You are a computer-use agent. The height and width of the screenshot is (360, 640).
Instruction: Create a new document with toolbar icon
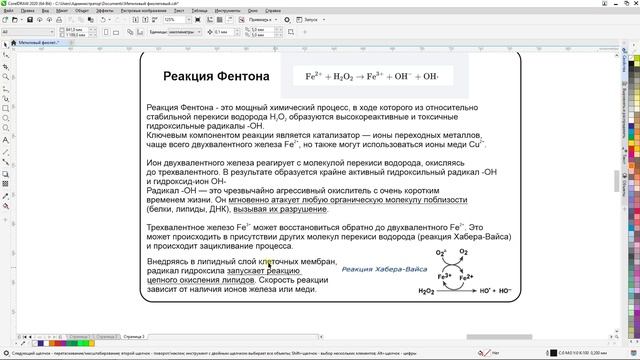[x=5, y=20]
